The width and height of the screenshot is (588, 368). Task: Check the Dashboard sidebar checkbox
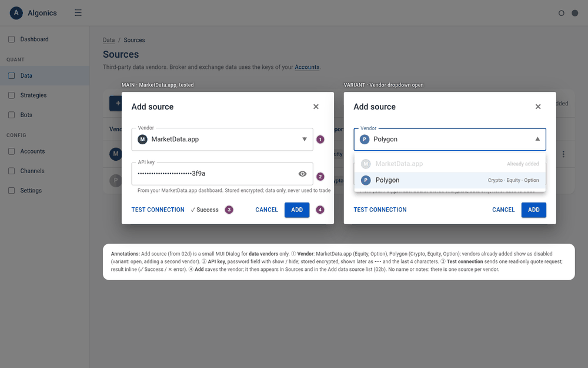click(x=12, y=39)
